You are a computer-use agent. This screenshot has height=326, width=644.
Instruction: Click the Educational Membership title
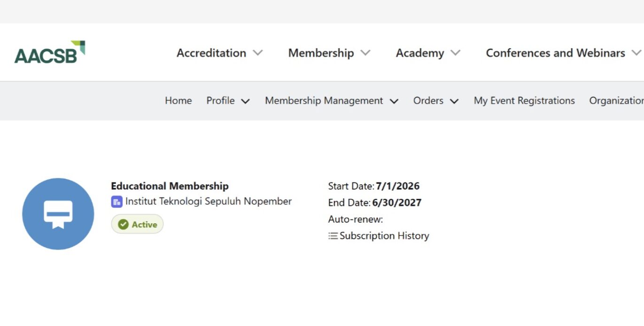click(x=170, y=186)
